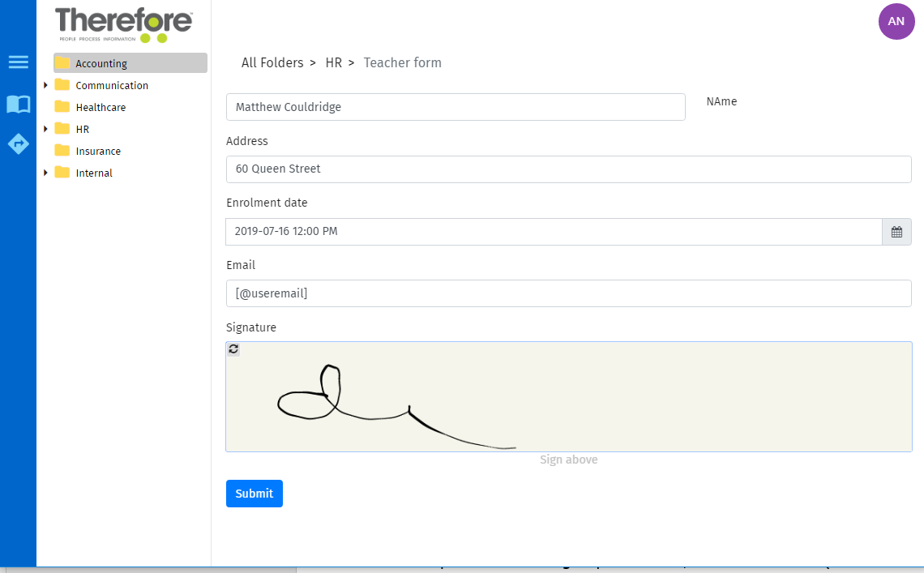This screenshot has height=573, width=924.
Task: Click the diamond arrow workflow icon
Action: tap(18, 143)
